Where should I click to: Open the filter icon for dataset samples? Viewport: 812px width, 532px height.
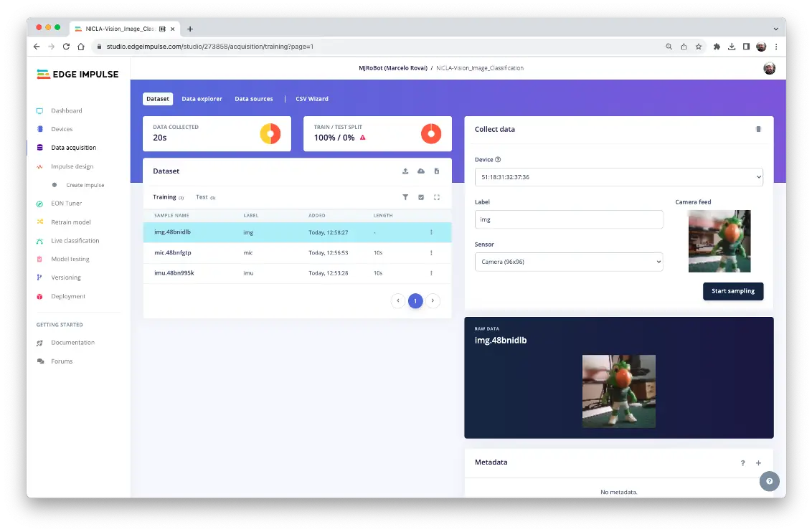[405, 197]
